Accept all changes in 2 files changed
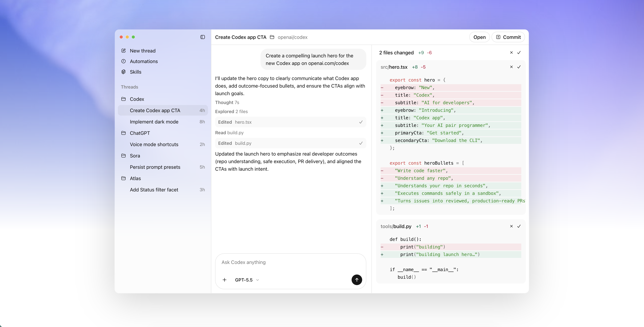The width and height of the screenshot is (644, 327). (519, 52)
